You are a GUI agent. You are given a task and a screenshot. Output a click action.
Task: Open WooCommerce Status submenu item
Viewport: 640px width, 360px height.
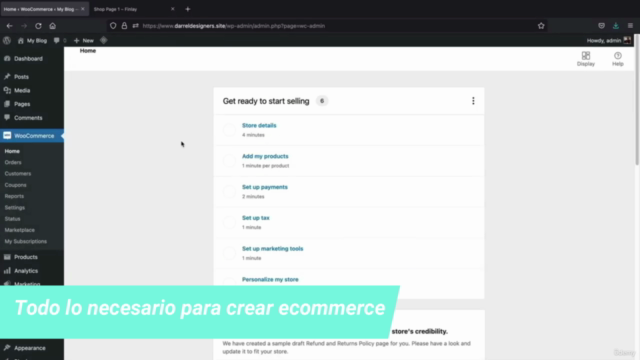12,219
